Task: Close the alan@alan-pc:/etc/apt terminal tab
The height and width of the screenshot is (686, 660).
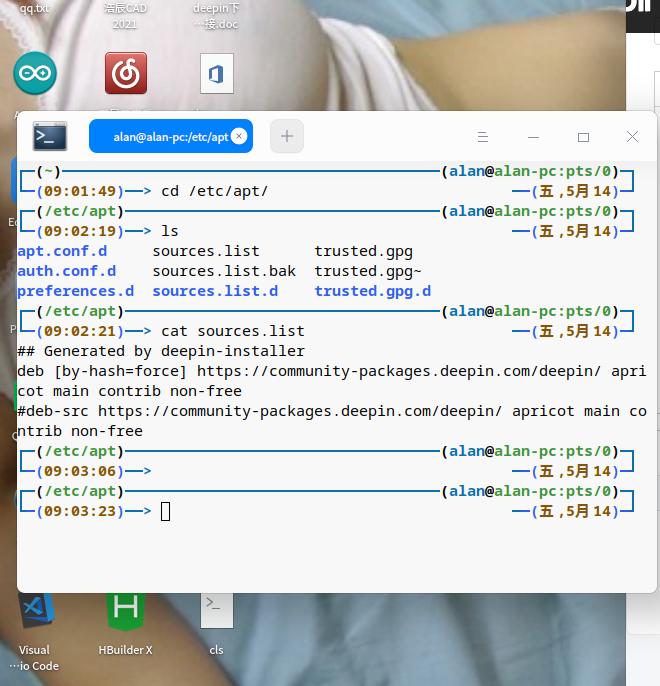Action: tap(239, 136)
